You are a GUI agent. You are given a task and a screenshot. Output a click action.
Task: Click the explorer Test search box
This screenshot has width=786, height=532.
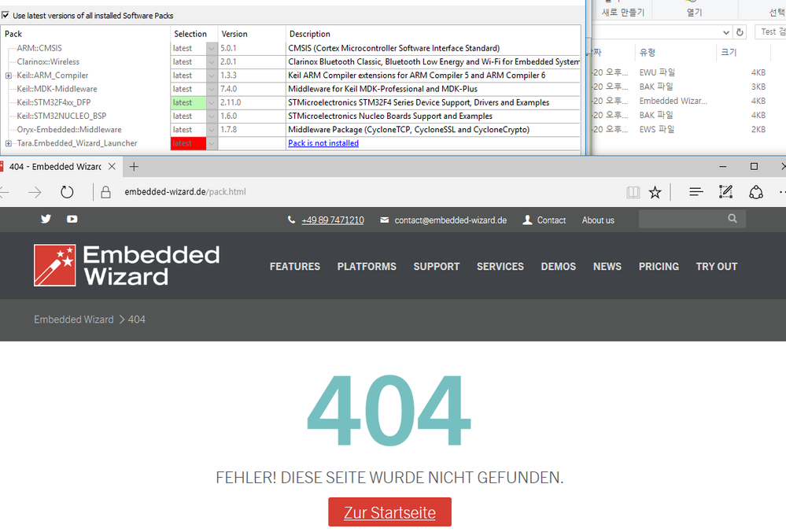(770, 31)
